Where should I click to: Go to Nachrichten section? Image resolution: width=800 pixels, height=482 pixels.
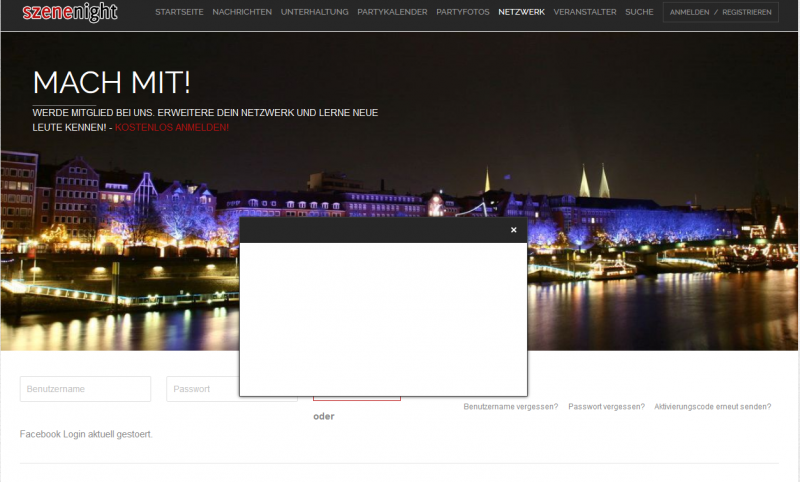pyautogui.click(x=242, y=12)
